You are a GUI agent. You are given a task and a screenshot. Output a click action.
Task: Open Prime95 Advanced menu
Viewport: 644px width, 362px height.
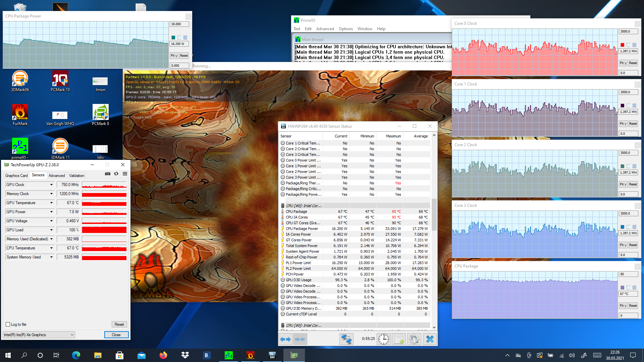pos(325,29)
